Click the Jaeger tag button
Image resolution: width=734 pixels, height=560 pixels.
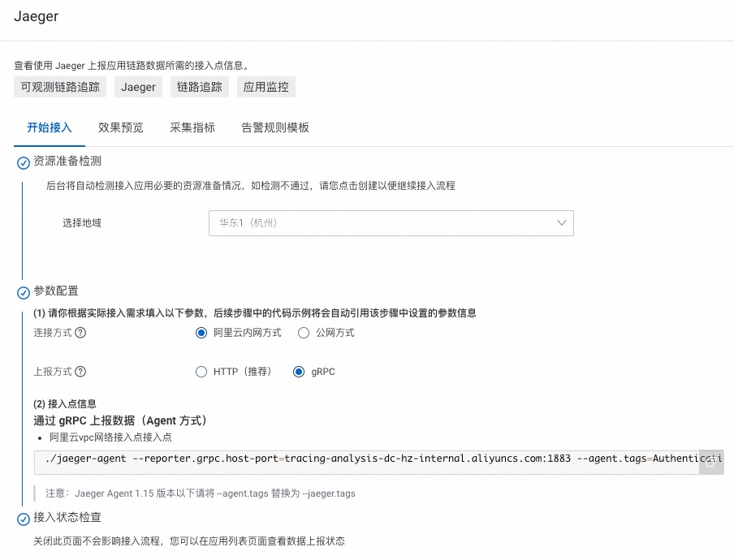(138, 87)
